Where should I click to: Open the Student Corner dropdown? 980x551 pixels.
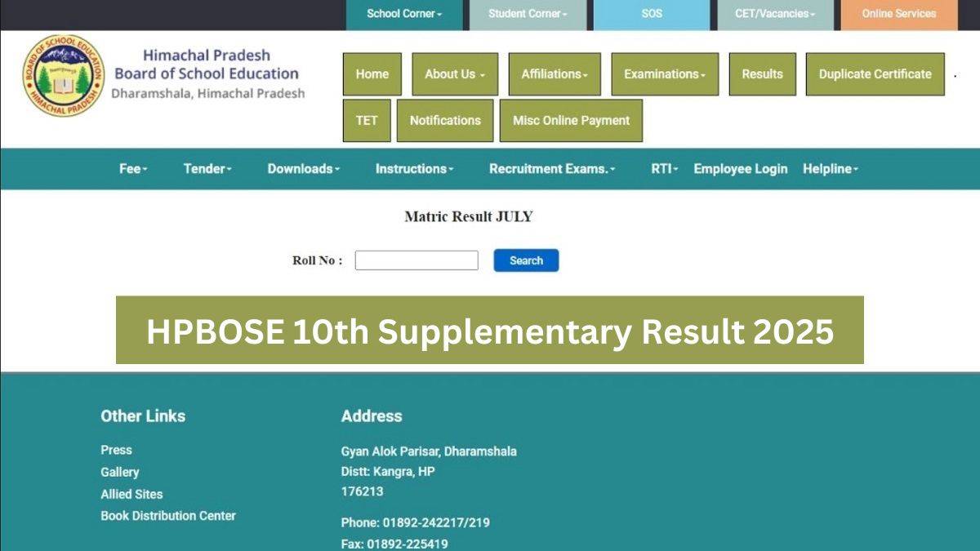click(x=528, y=14)
